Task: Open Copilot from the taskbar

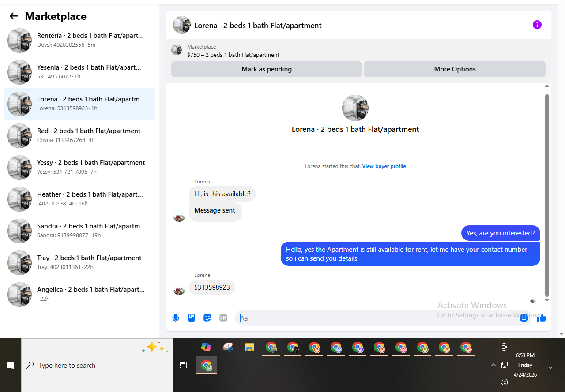Action: [206, 347]
